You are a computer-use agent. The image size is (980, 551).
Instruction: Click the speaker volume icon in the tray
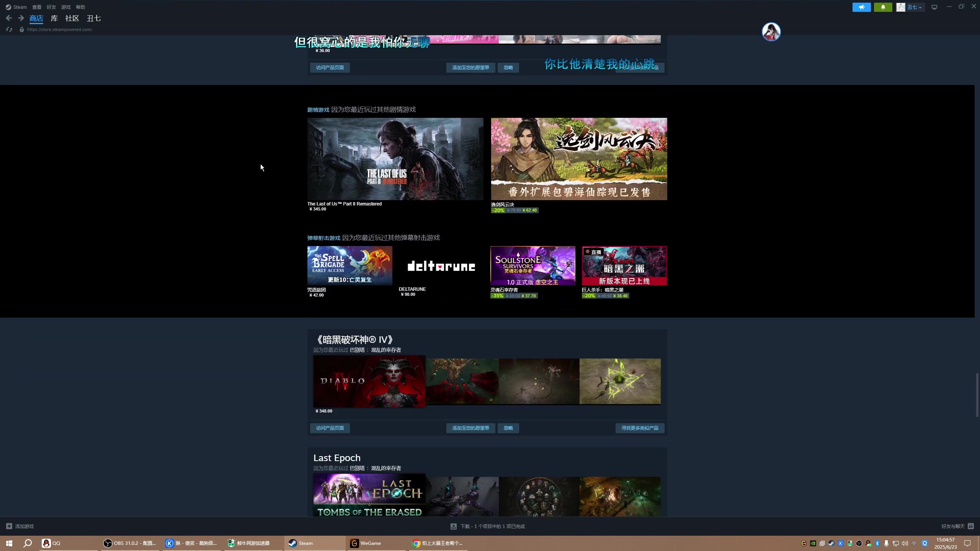pos(905,543)
